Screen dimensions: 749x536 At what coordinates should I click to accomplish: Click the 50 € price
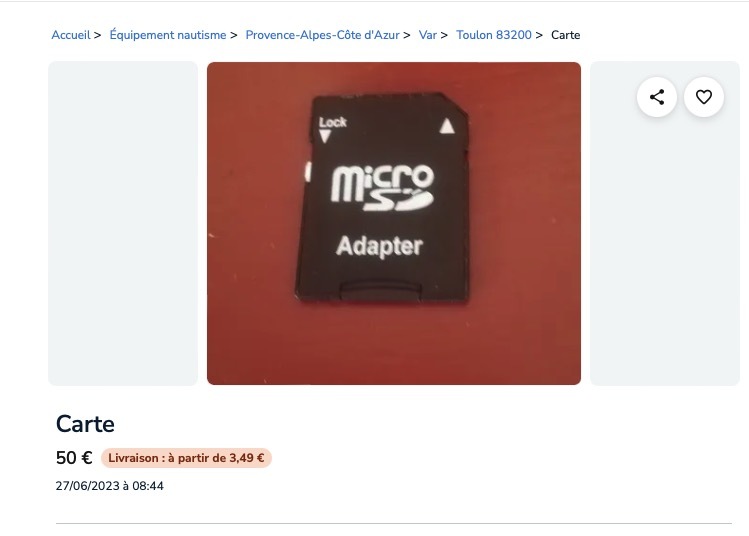74,458
